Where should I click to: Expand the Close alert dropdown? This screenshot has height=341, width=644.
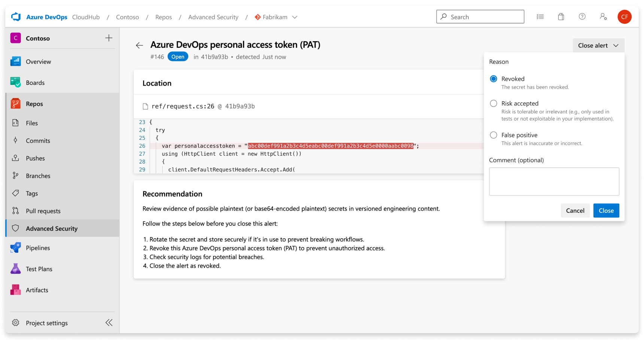point(598,46)
